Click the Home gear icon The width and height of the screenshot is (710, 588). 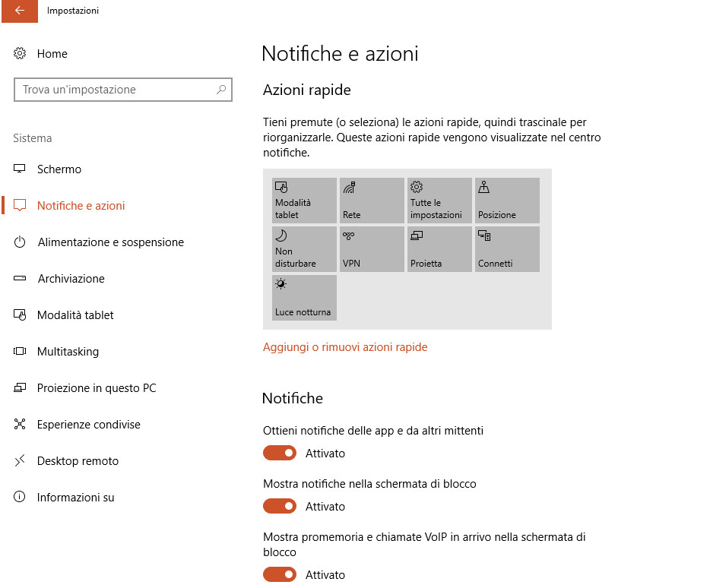tap(20, 54)
